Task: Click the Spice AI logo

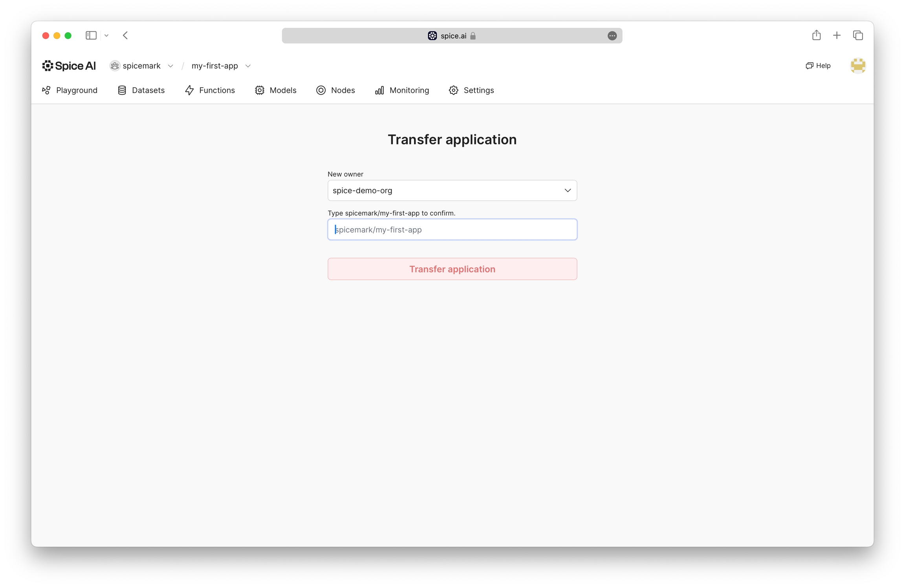Action: (69, 66)
